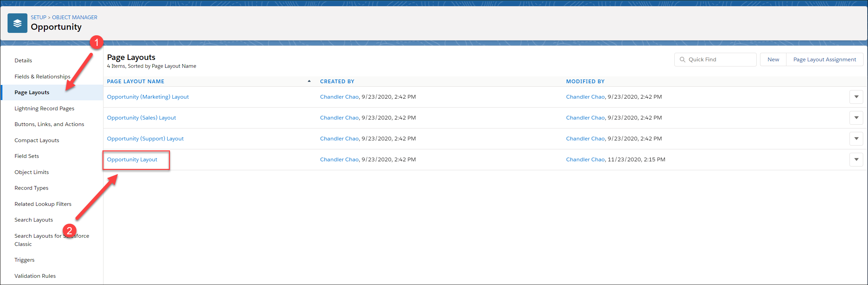868x285 pixels.
Task: Open the Opportunity (Sales) Layout row dropdown
Action: 856,118
